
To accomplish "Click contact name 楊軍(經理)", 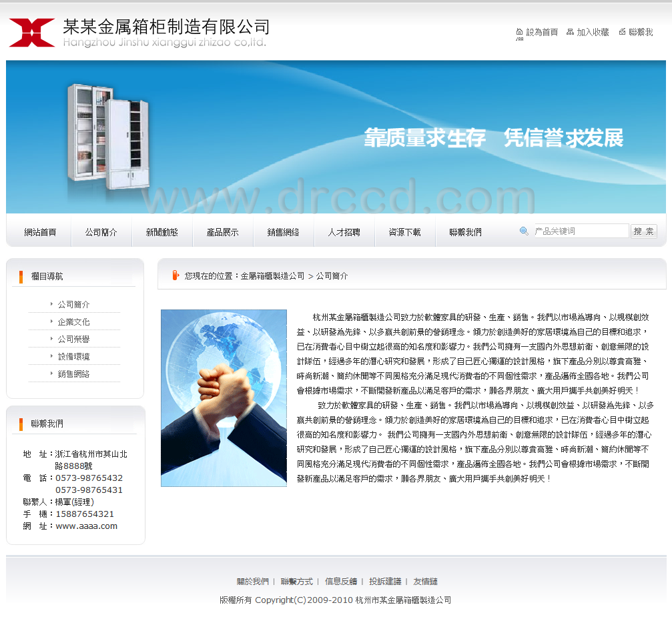I will (75, 502).
